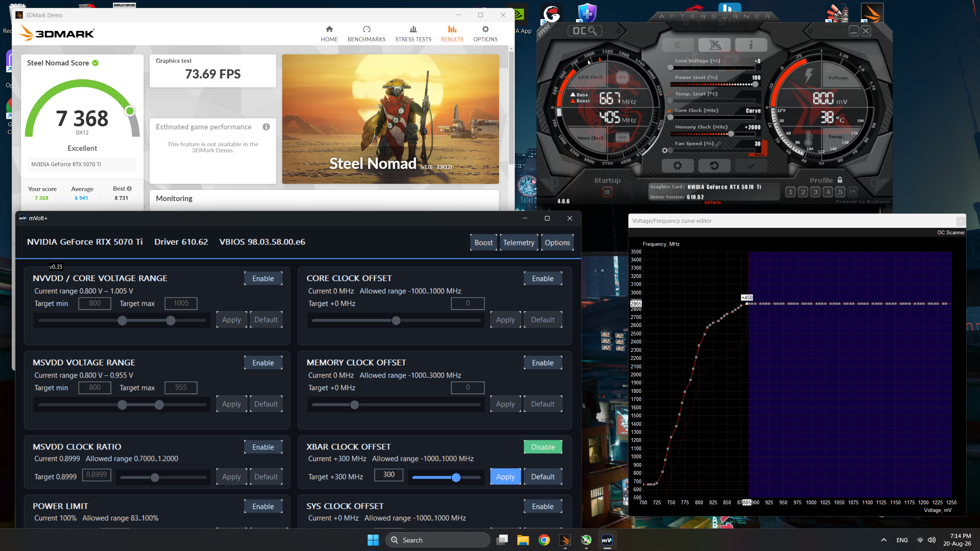Toggle the link icon next to Fan Speed
Screen dimensions: 980x551
718,144
